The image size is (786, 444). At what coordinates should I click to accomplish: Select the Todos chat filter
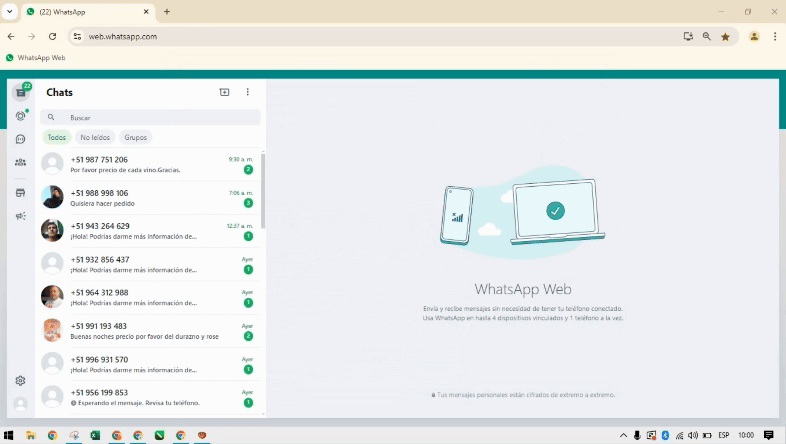tap(57, 137)
